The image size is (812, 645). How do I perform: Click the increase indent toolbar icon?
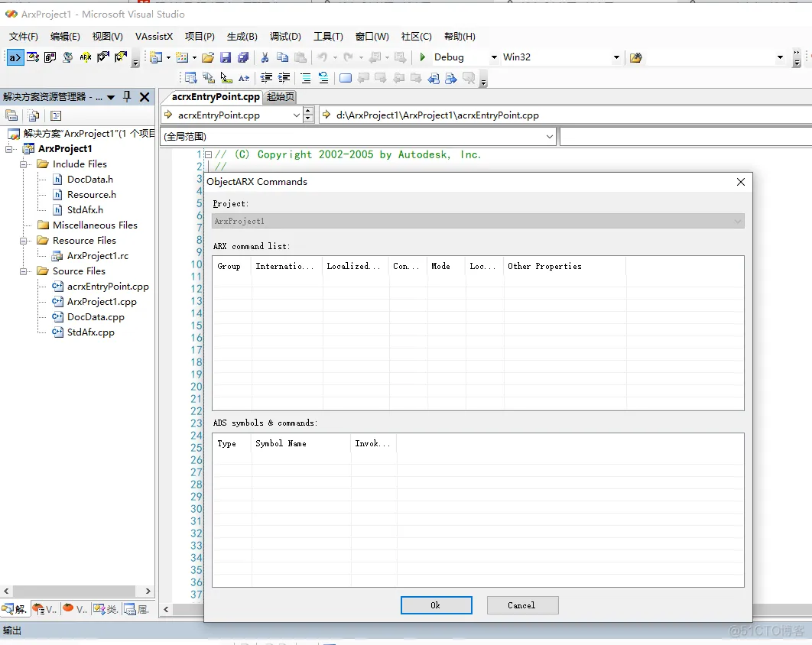[x=284, y=78]
